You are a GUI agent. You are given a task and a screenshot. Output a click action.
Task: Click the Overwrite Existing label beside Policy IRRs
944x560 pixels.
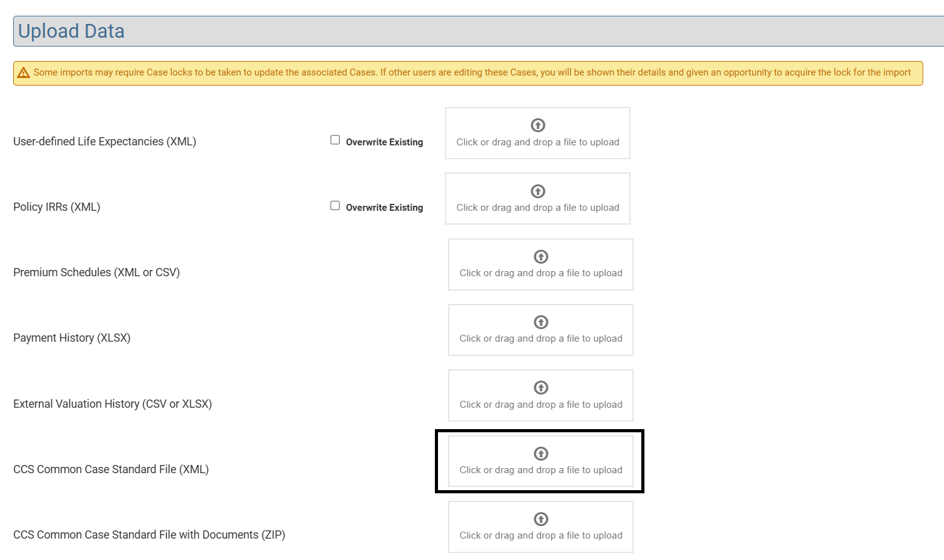click(x=384, y=208)
